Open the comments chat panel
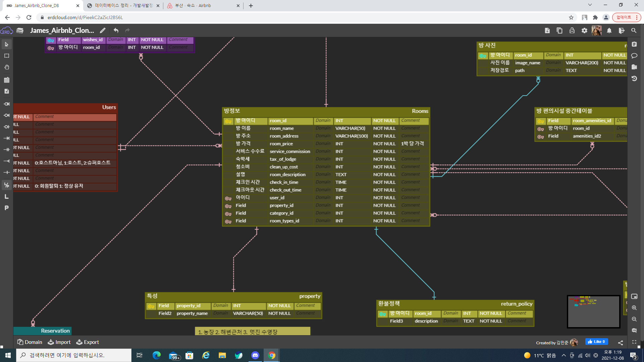Screen dimensions: 644x362 click(x=634, y=56)
